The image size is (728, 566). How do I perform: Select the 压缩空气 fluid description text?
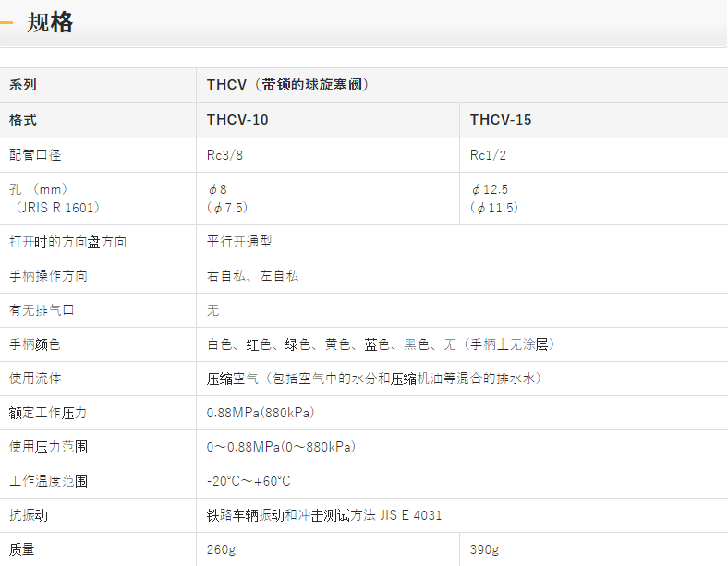[373, 379]
